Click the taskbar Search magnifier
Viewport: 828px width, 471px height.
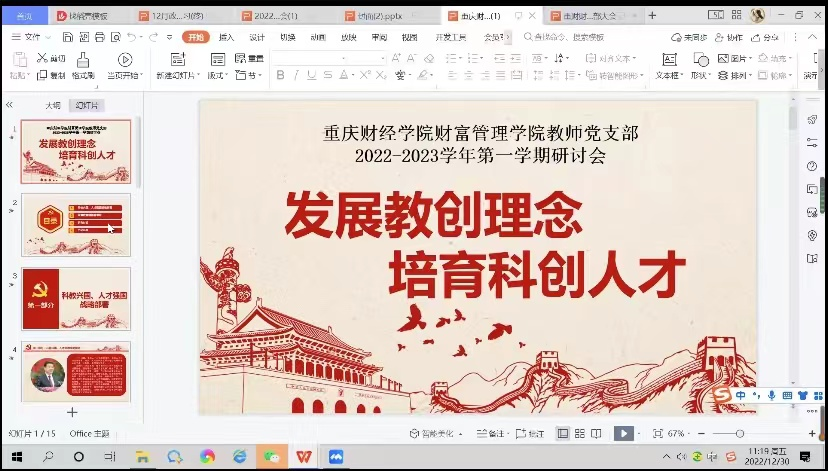48,456
